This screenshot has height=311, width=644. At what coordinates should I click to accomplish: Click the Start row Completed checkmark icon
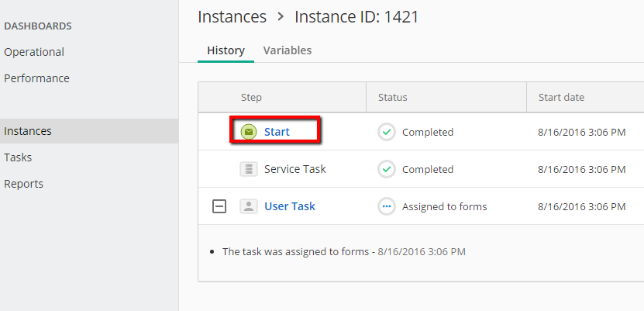(x=387, y=132)
